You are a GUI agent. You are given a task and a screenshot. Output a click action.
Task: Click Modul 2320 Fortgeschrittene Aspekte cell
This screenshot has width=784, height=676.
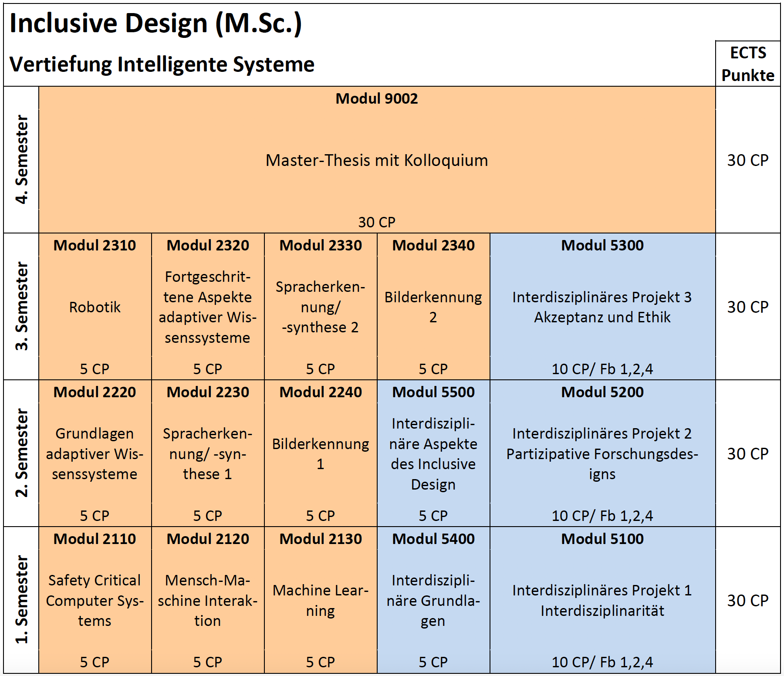point(208,307)
